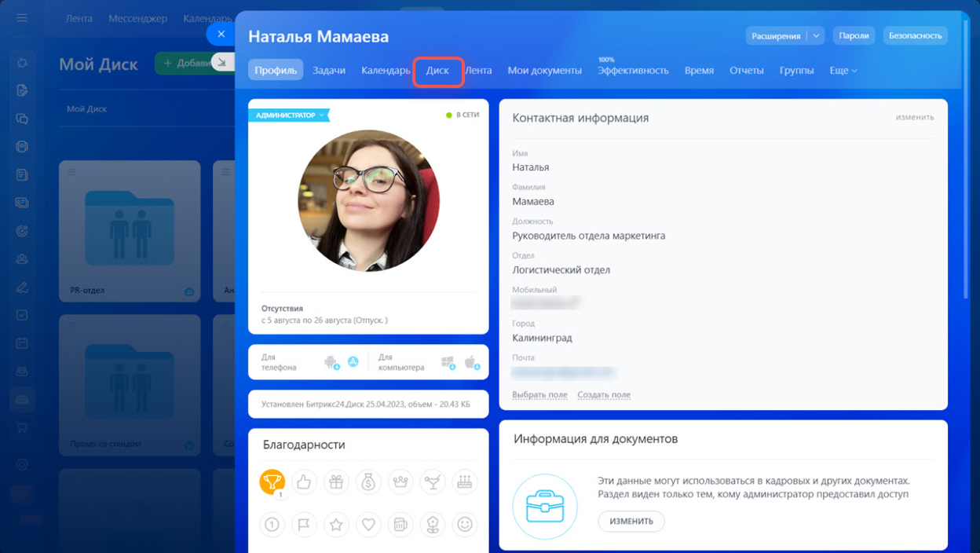Switch to the Время tab
The image size is (980, 553).
click(x=699, y=70)
